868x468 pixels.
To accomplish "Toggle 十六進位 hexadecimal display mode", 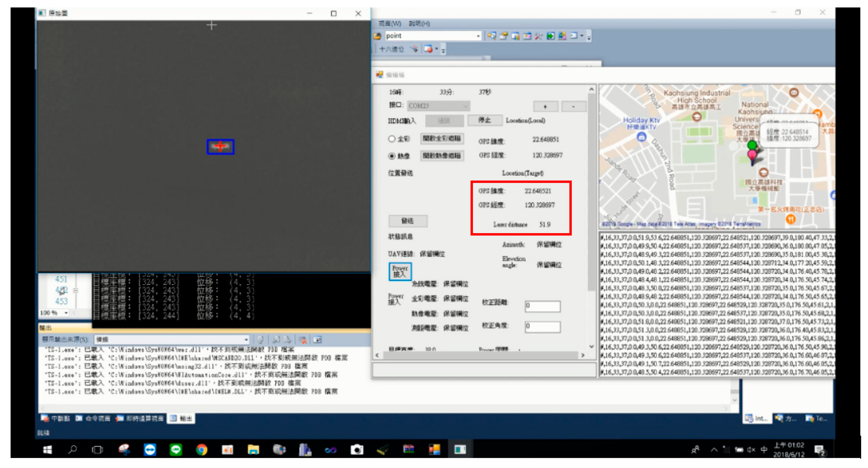I will (393, 50).
